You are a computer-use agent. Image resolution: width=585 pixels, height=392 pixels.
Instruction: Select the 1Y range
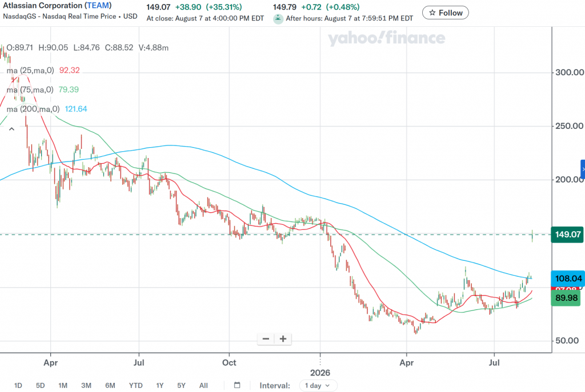pyautogui.click(x=160, y=385)
